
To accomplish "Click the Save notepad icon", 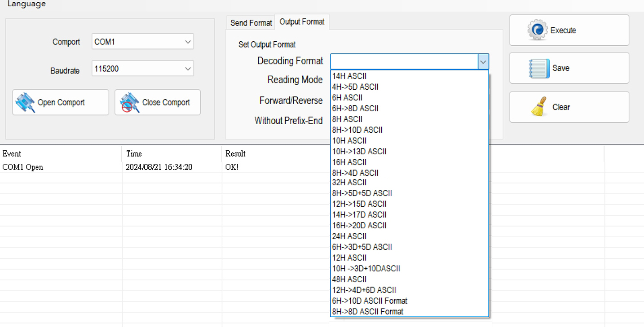I will tap(539, 69).
